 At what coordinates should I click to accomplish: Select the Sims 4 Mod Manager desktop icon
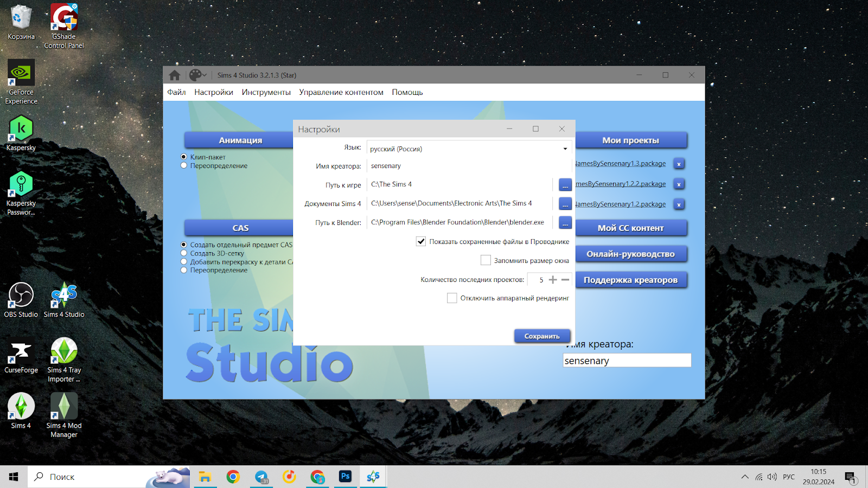tap(64, 415)
